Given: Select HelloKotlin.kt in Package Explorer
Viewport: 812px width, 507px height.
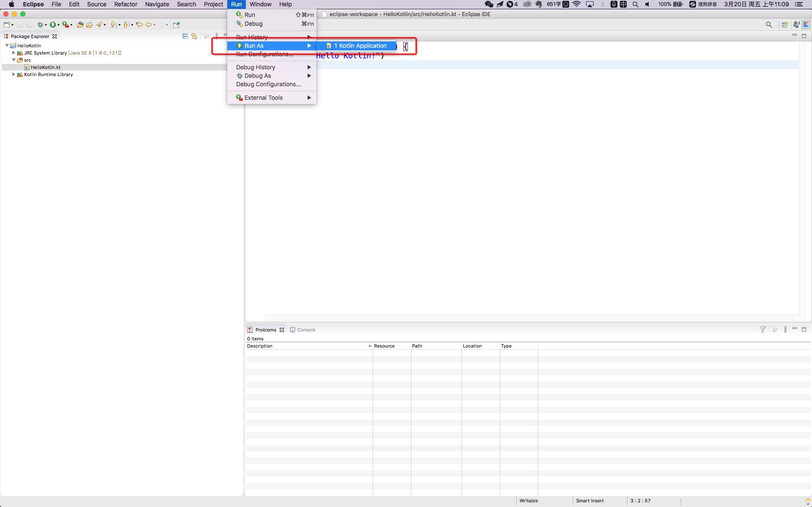Looking at the screenshot, I should coord(45,67).
